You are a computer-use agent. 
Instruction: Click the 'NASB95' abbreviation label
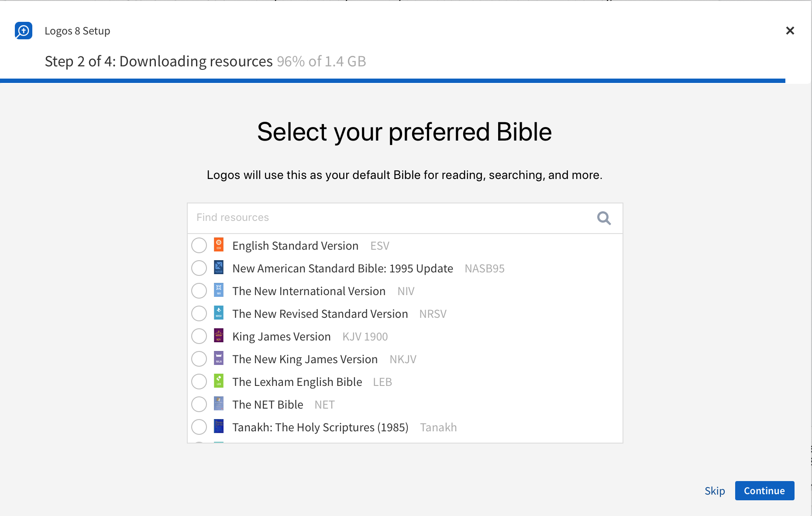pos(485,268)
